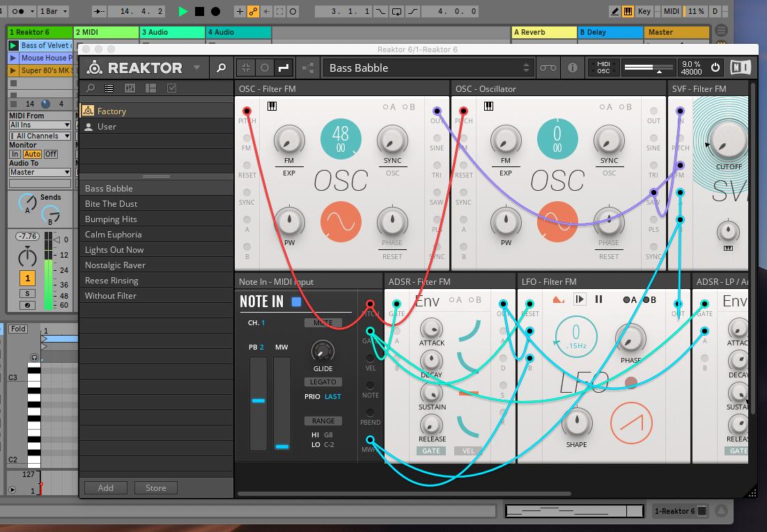Open Reaktor's search with the magnifier icon

[x=221, y=68]
